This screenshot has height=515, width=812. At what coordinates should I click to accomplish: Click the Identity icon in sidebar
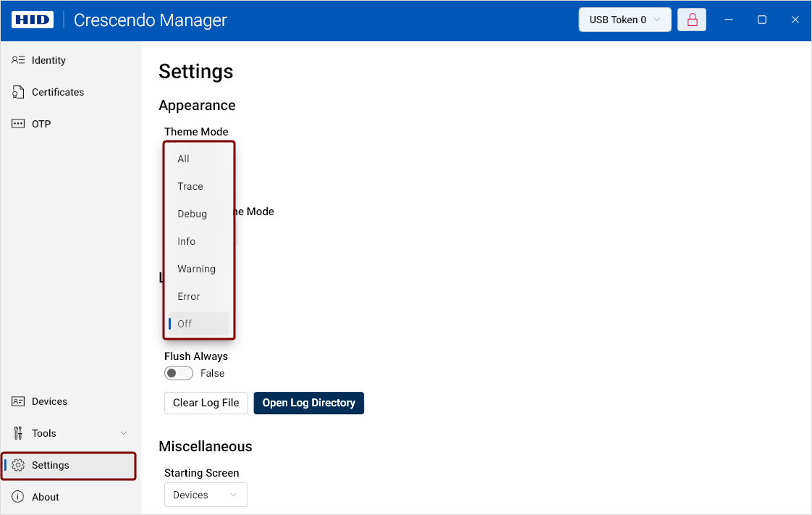18,60
